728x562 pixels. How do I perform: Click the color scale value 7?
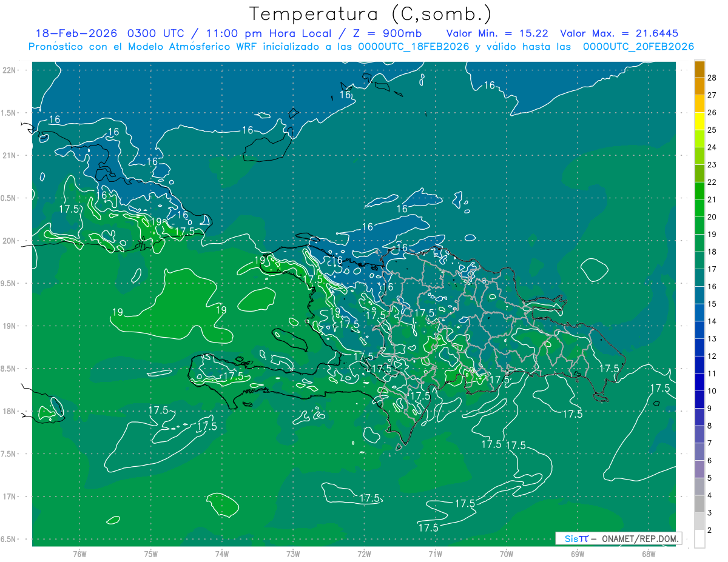point(710,443)
